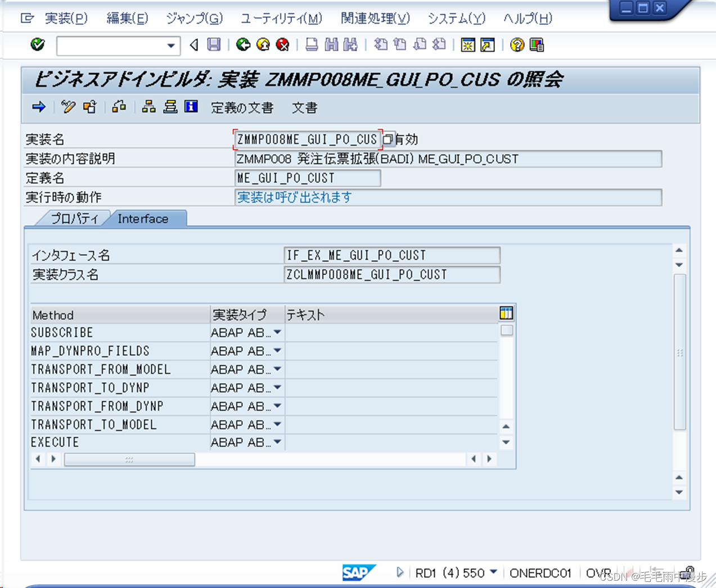This screenshot has width=716, height=588.
Task: Expand the MAP_DYNPRO_FIELDS implementation type dropdown
Action: tap(277, 351)
